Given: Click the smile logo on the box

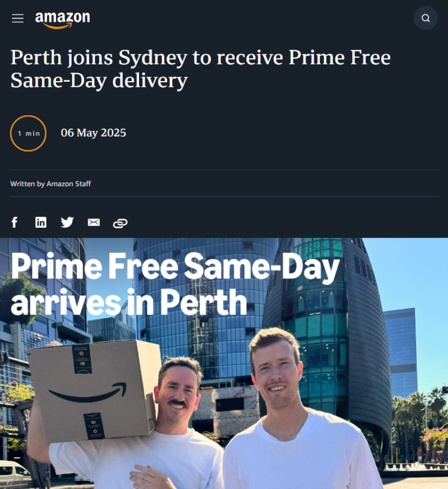Looking at the screenshot, I should click(88, 392).
